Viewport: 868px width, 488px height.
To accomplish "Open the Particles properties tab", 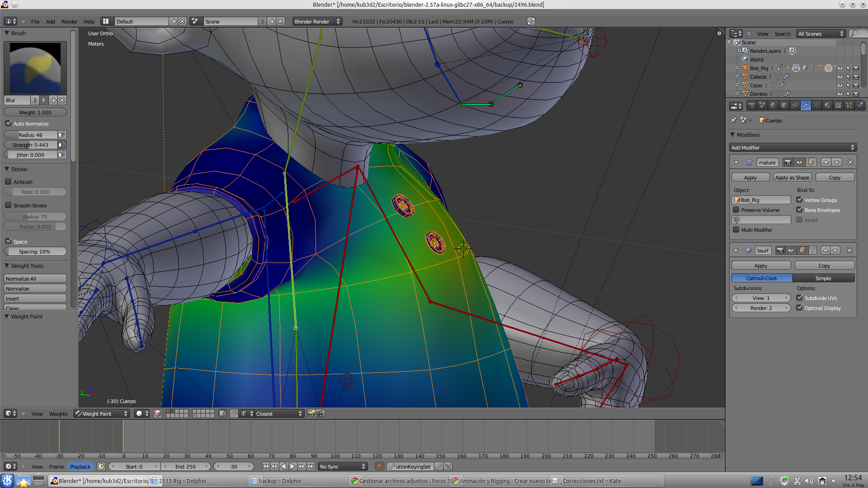I will (849, 105).
